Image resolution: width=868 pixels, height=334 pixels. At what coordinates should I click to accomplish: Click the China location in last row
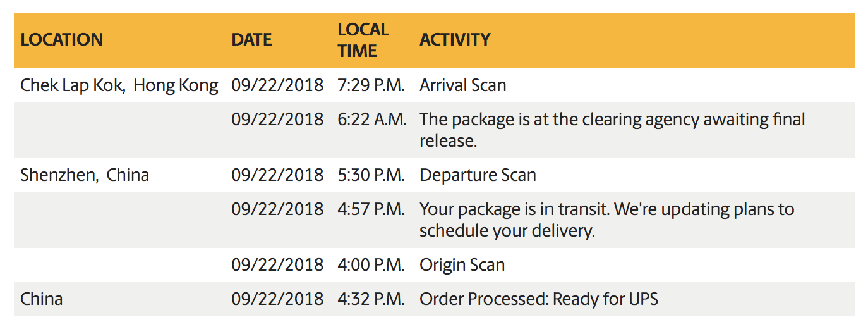42,299
